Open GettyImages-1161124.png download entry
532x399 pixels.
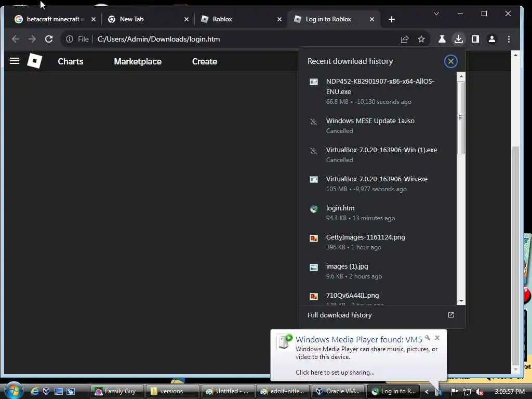tap(378, 242)
